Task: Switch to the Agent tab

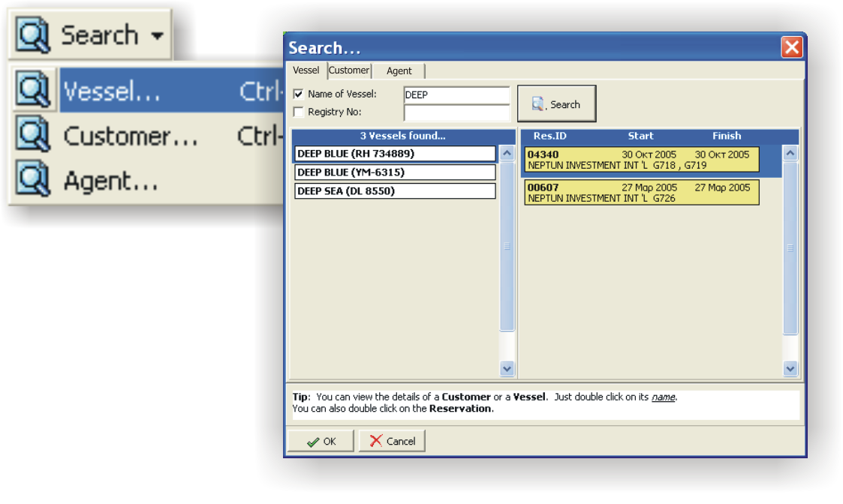Action: coord(399,71)
